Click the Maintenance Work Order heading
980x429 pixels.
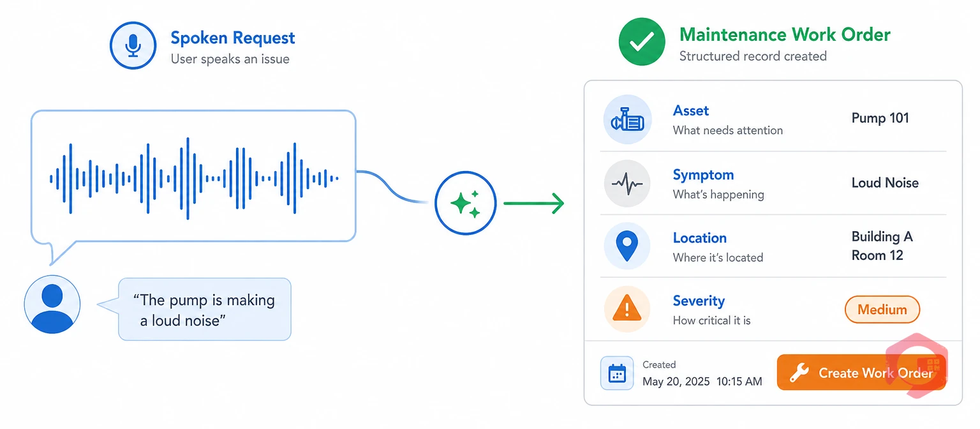[x=785, y=34]
